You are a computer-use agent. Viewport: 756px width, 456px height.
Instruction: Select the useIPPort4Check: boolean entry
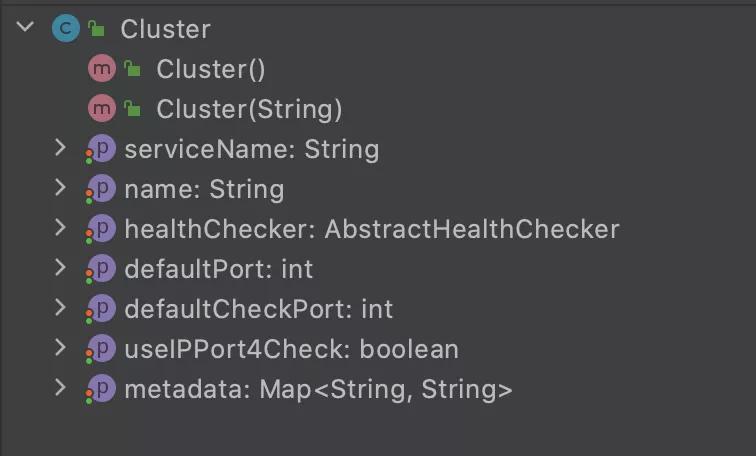(x=291, y=349)
